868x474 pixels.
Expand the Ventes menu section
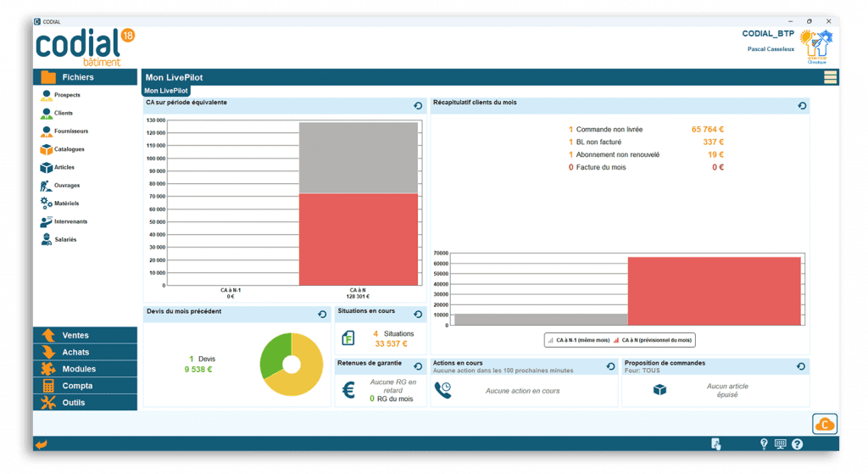point(86,335)
